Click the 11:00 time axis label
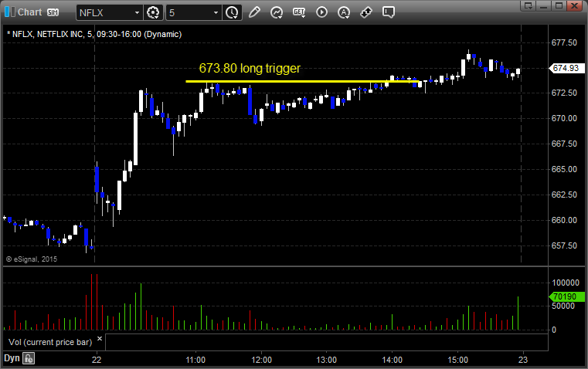This screenshot has width=588, height=369. pyautogui.click(x=195, y=360)
